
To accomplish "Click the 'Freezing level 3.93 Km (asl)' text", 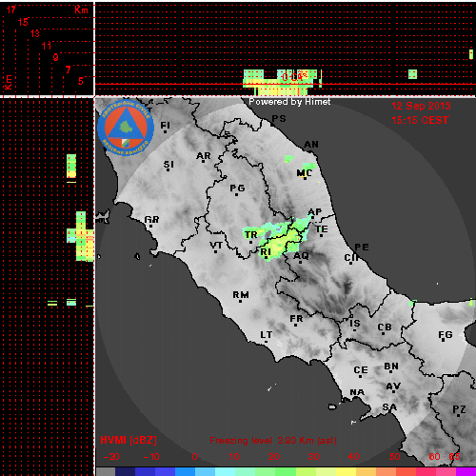I will pos(273,441).
